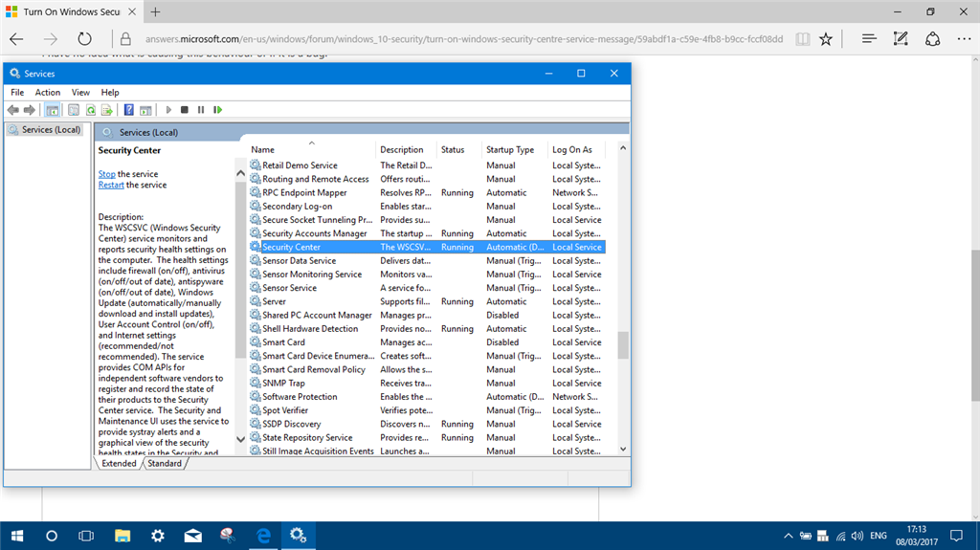Click the Restart Service icon

(x=217, y=110)
